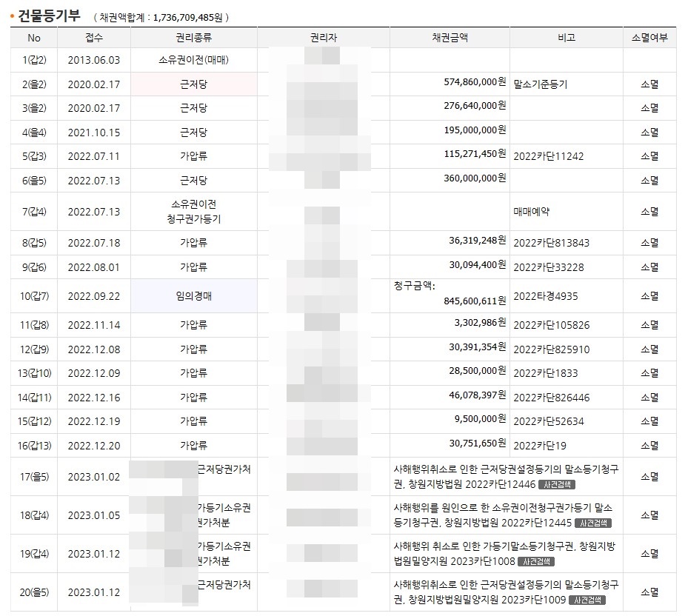Click 사건검색 button in row 17(을5)

557,484
